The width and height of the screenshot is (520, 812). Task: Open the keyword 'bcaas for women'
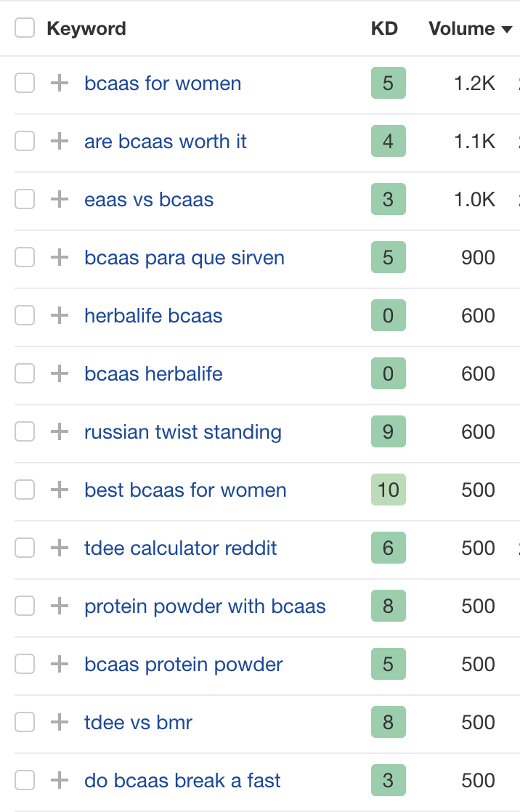[x=162, y=83]
